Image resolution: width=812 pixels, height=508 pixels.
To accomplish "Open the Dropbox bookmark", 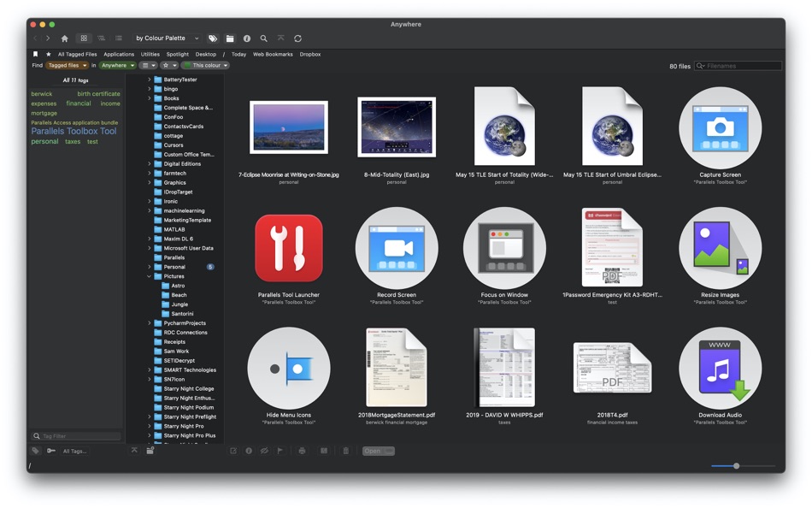I will click(310, 55).
